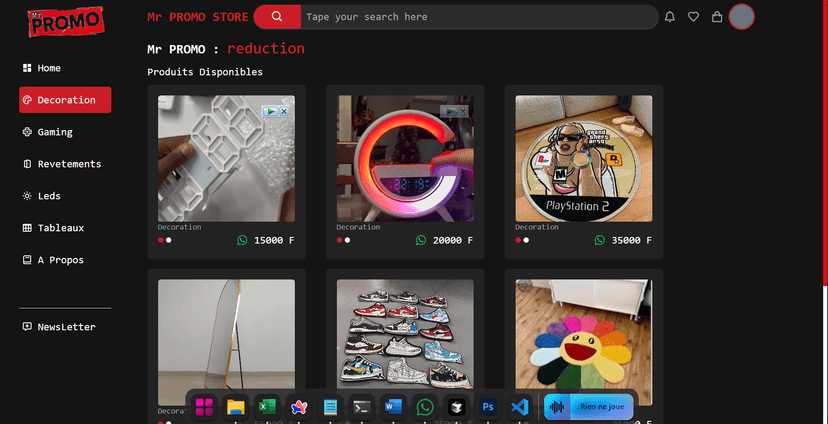Open Notepad from the dock
The image size is (828, 424).
(331, 407)
